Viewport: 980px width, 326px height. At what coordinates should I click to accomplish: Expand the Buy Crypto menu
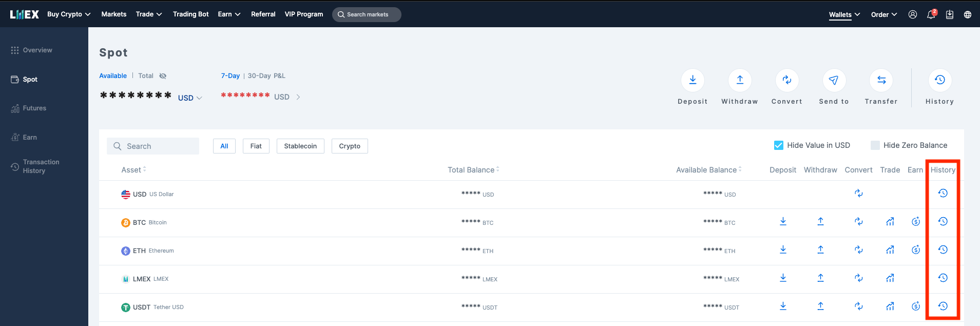click(x=69, y=14)
